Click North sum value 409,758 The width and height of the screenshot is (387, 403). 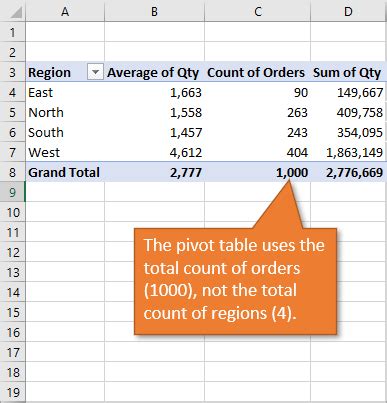click(x=348, y=112)
